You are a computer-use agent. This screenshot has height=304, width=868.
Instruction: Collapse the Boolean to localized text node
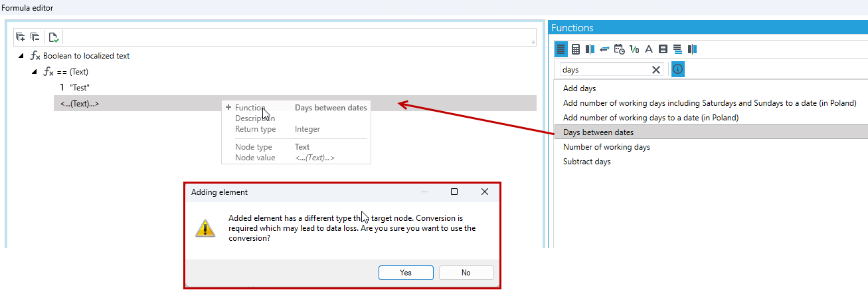(x=21, y=56)
